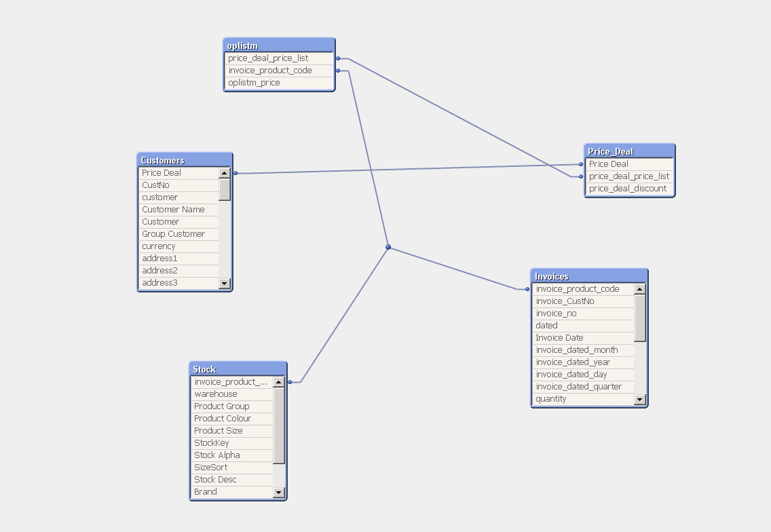This screenshot has width=771, height=532.
Task: Select price_deal_price_list field in oplistm table
Action: coord(279,58)
